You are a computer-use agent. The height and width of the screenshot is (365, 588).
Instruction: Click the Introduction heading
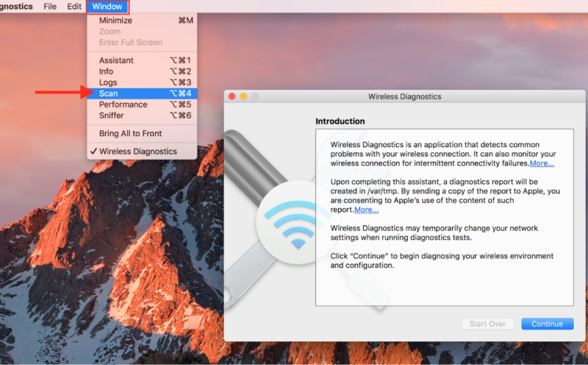click(340, 121)
